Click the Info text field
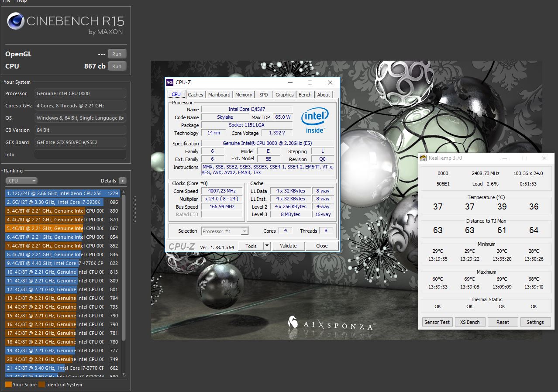 tap(80, 155)
